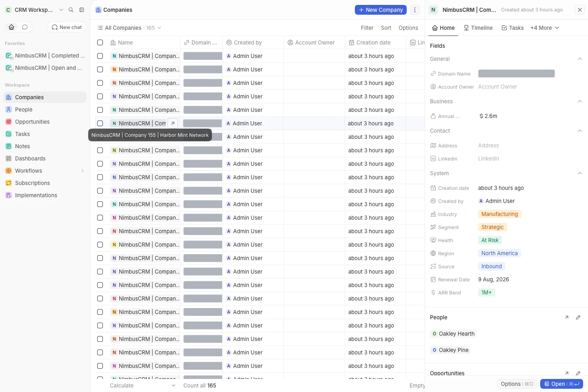This screenshot has width=588, height=392.
Task: Toggle the select-all checkbox in table header
Action: coord(100,42)
